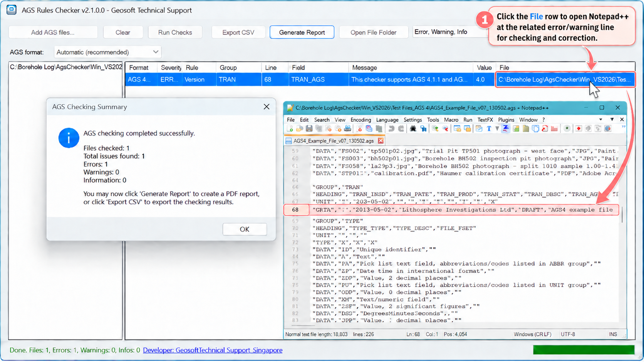
Task: Click the blue T icon in Notepad++ toolbar
Action: tap(489, 128)
